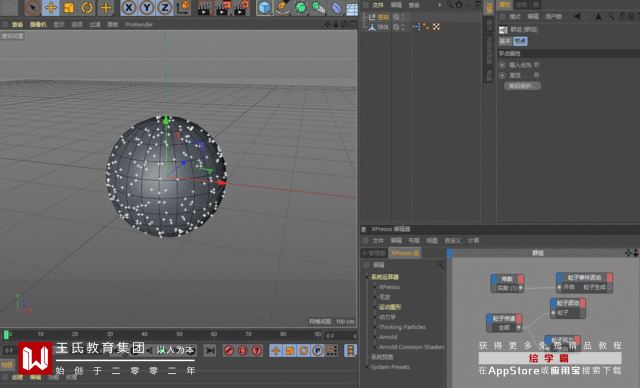Click Object Manager home icon
Viewport: 640px width, 388px height.
coord(459,5)
